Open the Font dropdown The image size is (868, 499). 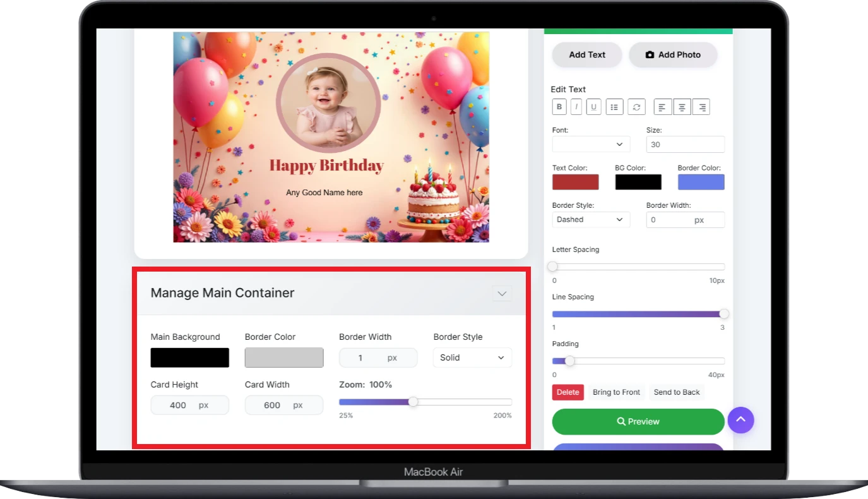(591, 145)
